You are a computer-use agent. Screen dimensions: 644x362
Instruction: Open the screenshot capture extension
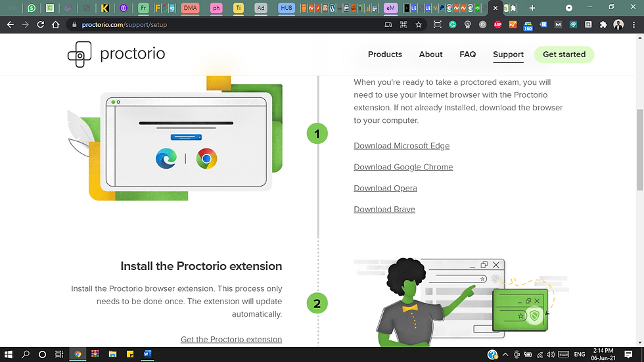coord(438,24)
